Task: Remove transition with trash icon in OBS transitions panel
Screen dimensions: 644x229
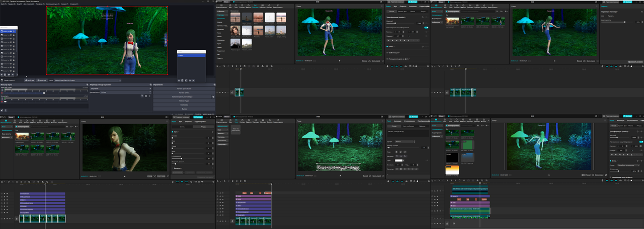Action: [146, 96]
